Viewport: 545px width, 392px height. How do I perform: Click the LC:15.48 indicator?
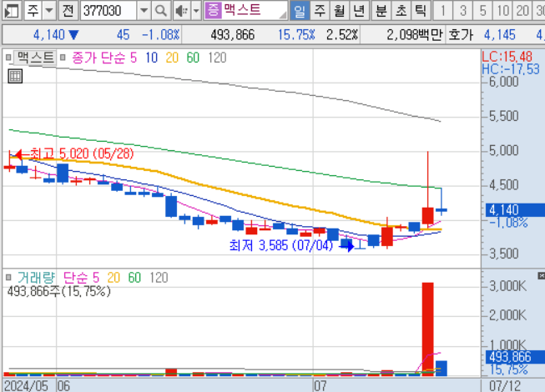507,56
